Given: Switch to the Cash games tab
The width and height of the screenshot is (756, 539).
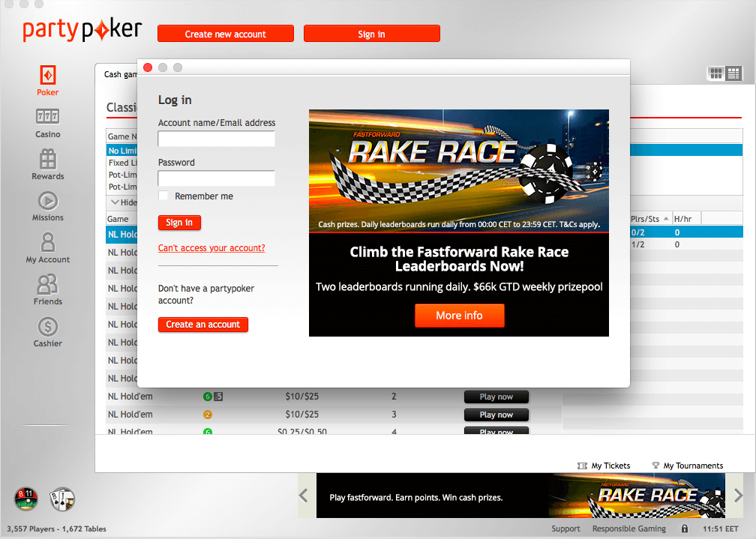Looking at the screenshot, I should (121, 74).
